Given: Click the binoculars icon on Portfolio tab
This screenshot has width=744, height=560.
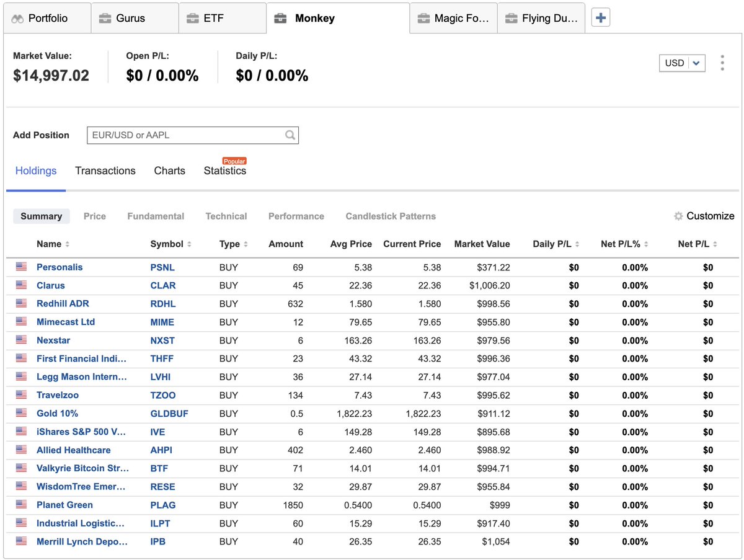Looking at the screenshot, I should point(18,18).
